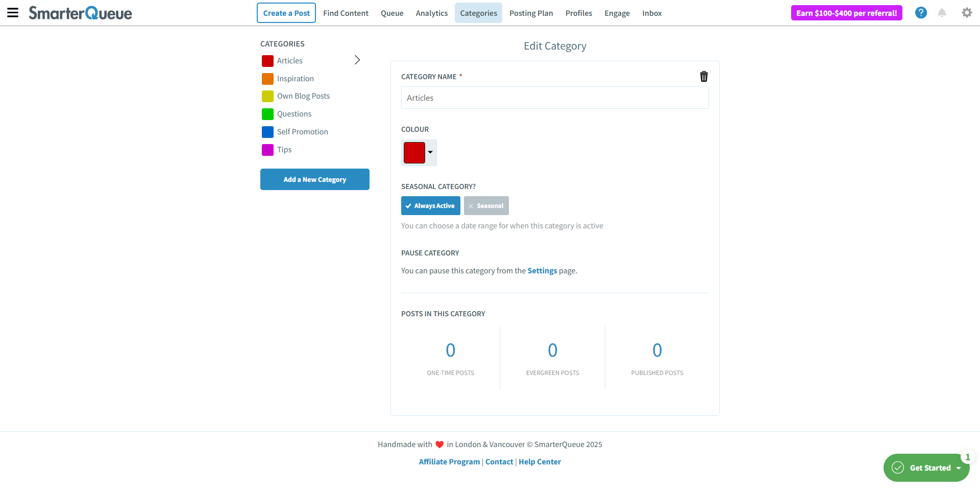The width and height of the screenshot is (980, 492).
Task: Click the Category Name input field
Action: pos(554,98)
